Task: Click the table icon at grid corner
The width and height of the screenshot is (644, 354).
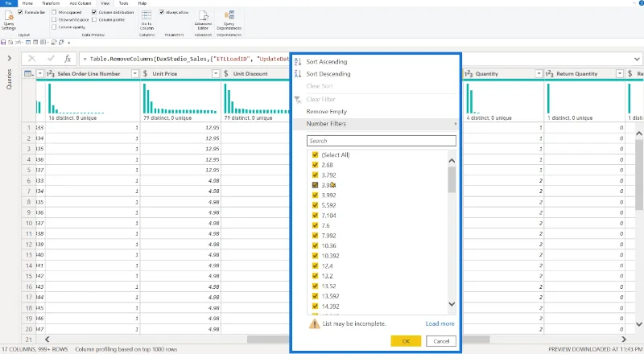Action: coord(28,74)
